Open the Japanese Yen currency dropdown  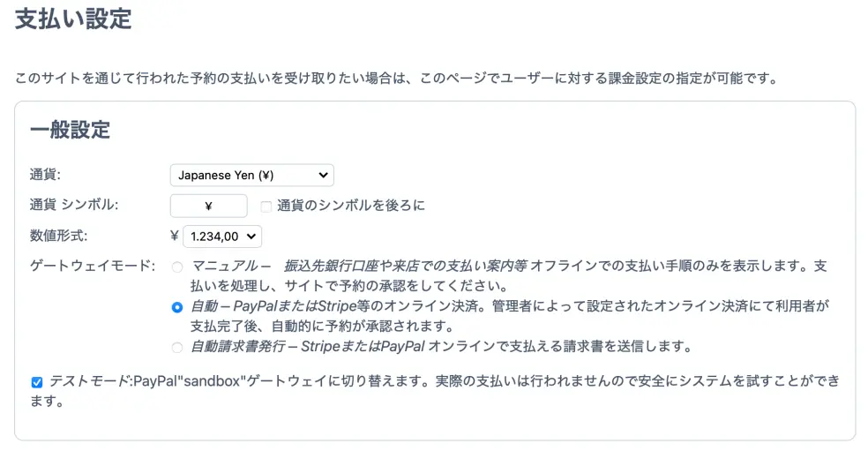(251, 176)
